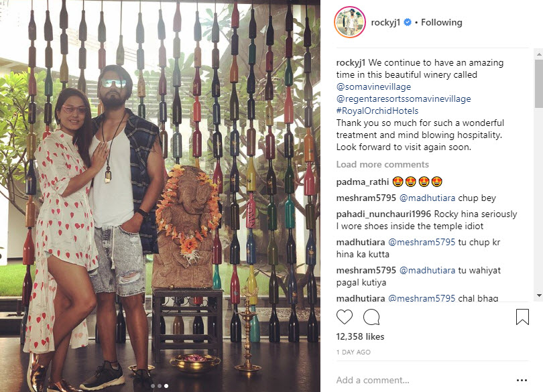Open the #RoyalOrchidHotels hashtag
The width and height of the screenshot is (543, 392).
pos(377,111)
